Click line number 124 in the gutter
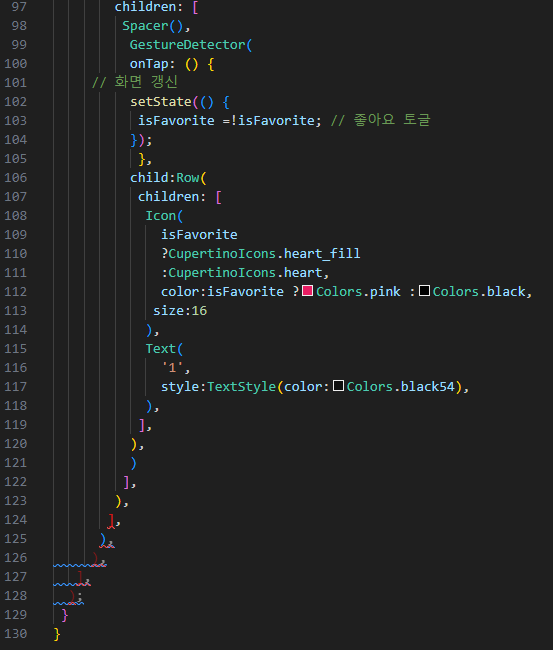Viewport: 553px width, 650px height. coord(16,520)
